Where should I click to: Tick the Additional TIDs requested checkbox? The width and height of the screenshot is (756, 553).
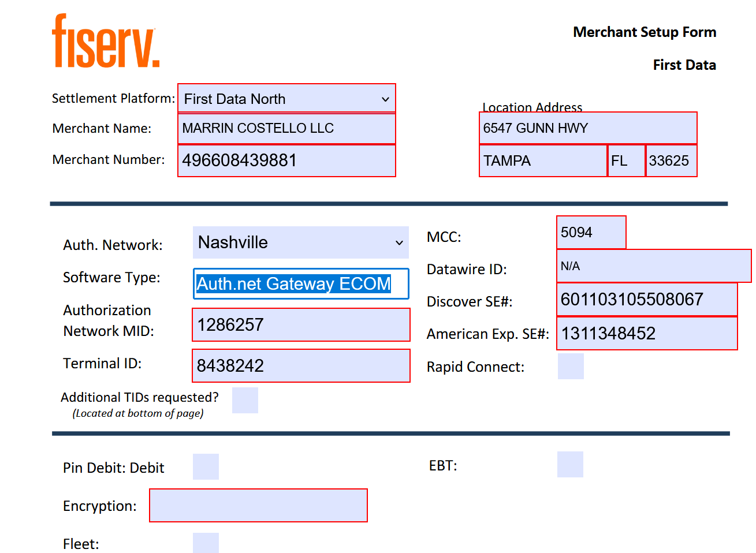click(245, 400)
